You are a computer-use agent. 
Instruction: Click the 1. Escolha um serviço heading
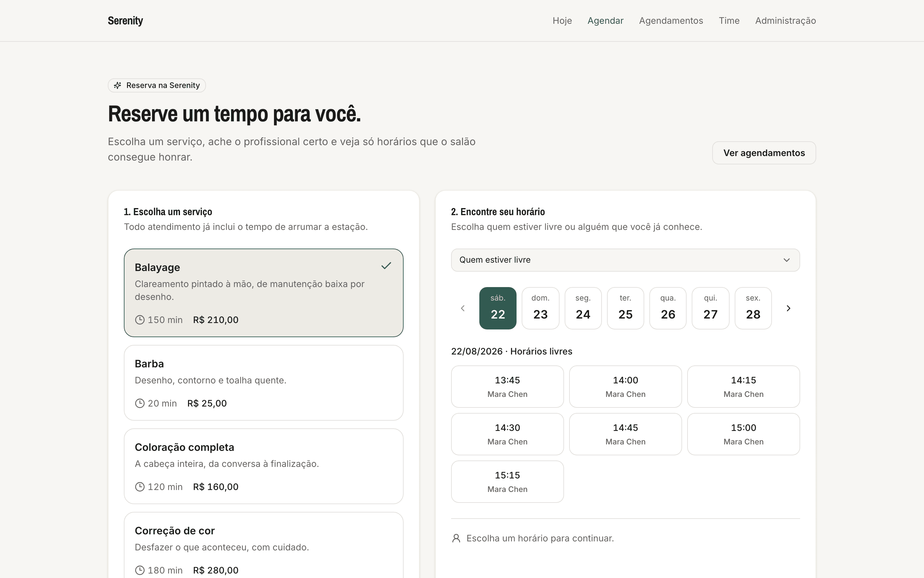point(168,212)
